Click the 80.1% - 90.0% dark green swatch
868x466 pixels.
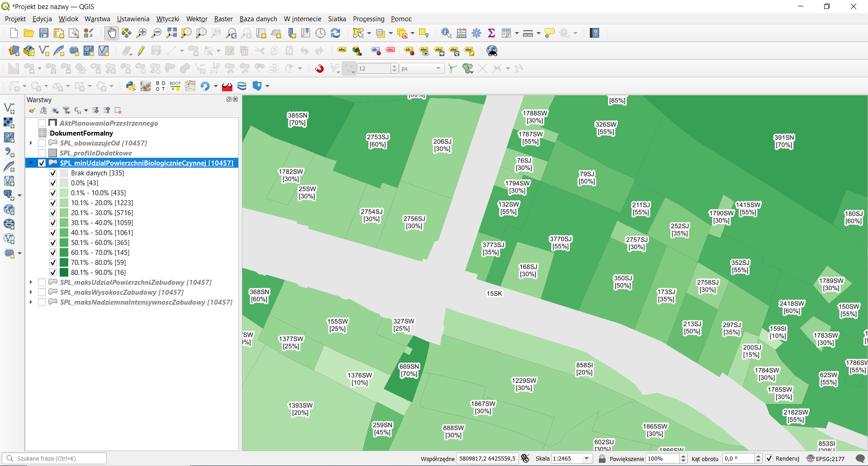pos(64,273)
